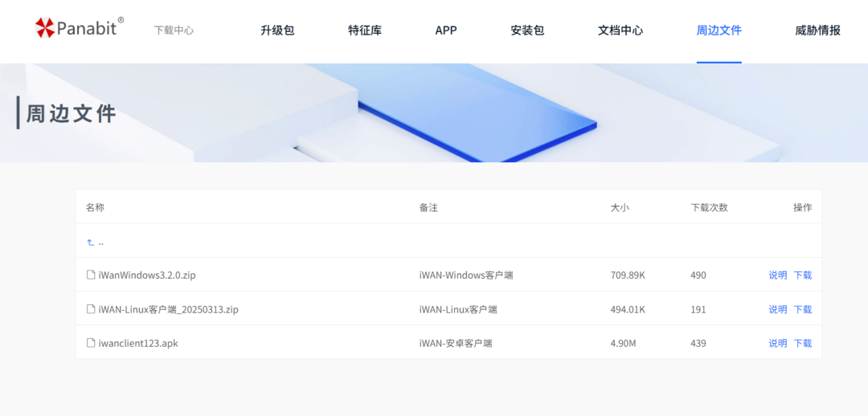Click the iWAN-安卓客户端 remark cell

click(x=456, y=343)
